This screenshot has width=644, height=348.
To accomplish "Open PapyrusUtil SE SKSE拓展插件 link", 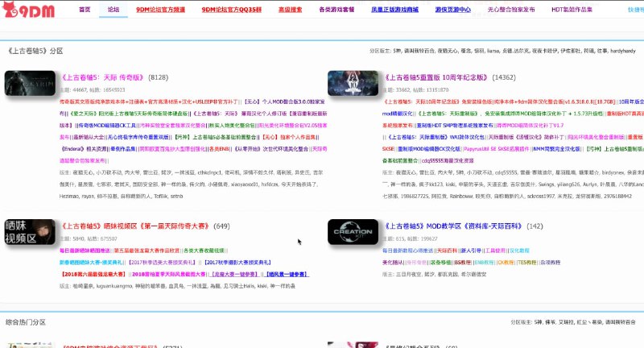I will coord(497,149).
